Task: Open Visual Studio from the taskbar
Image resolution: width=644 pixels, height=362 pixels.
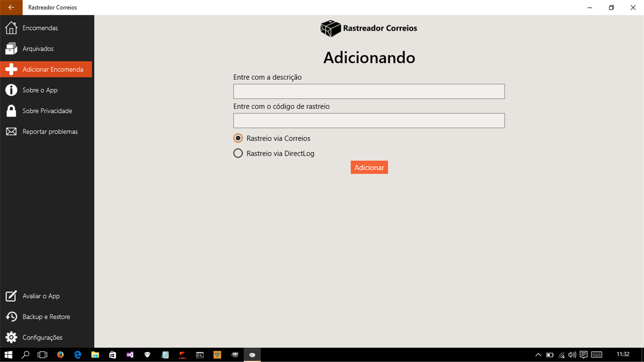Action: (130, 355)
